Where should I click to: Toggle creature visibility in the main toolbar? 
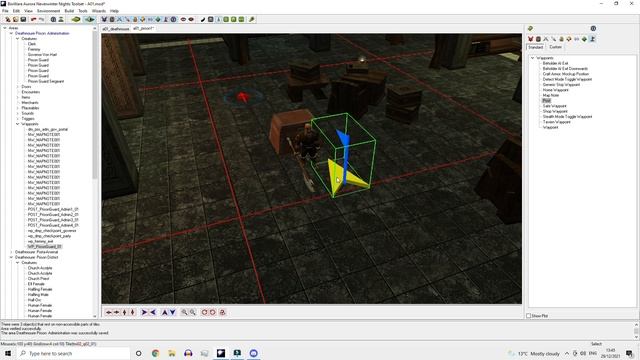tap(104, 19)
